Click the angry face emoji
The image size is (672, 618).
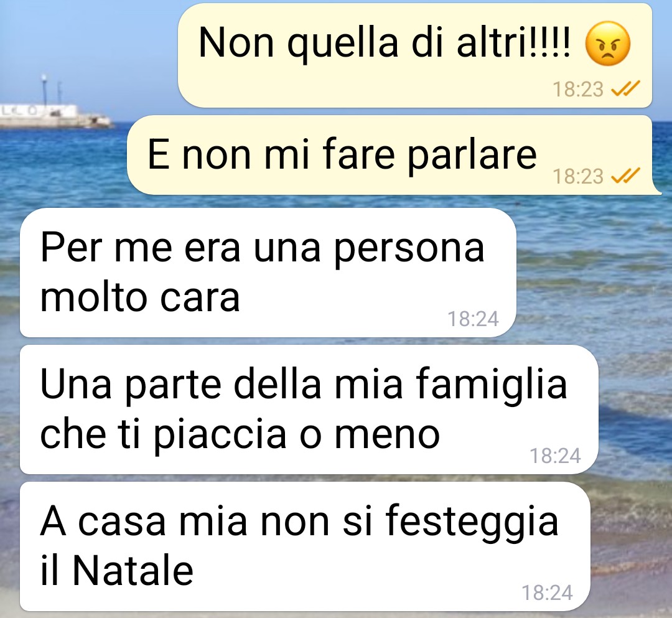[x=608, y=44]
